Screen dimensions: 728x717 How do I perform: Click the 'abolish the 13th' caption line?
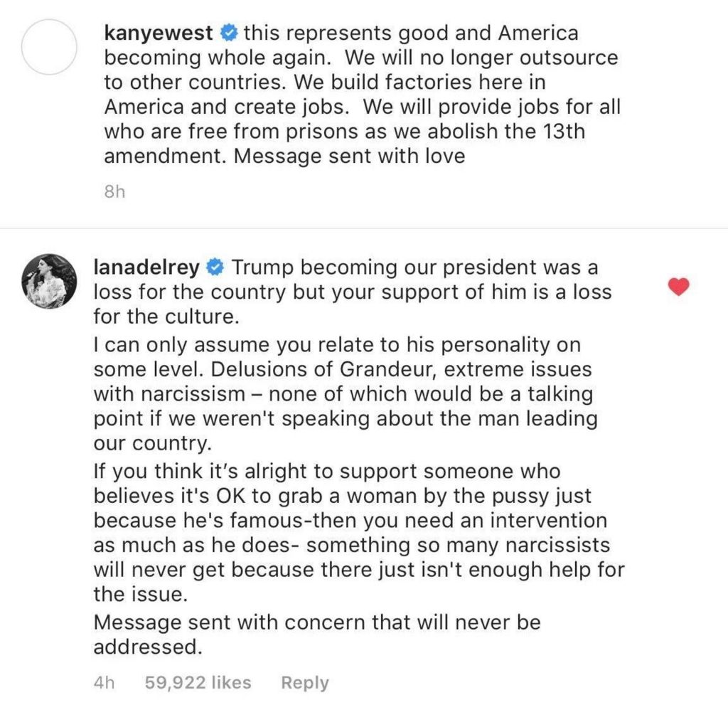pyautogui.click(x=345, y=132)
